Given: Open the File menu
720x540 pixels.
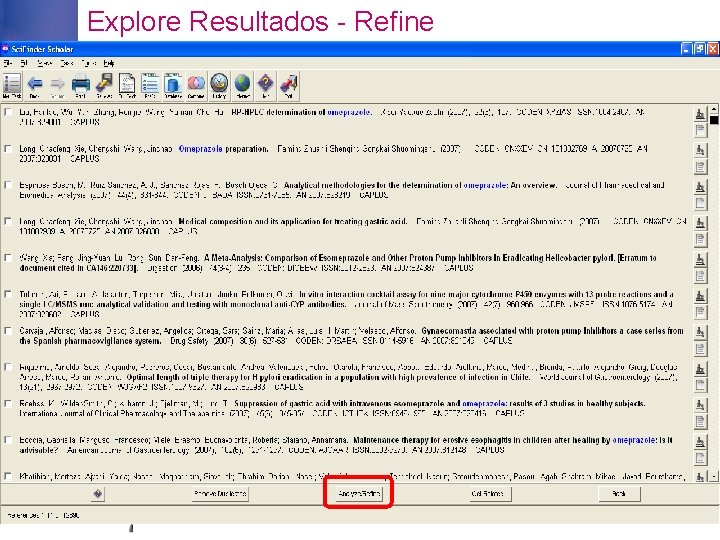Looking at the screenshot, I should (x=8, y=63).
